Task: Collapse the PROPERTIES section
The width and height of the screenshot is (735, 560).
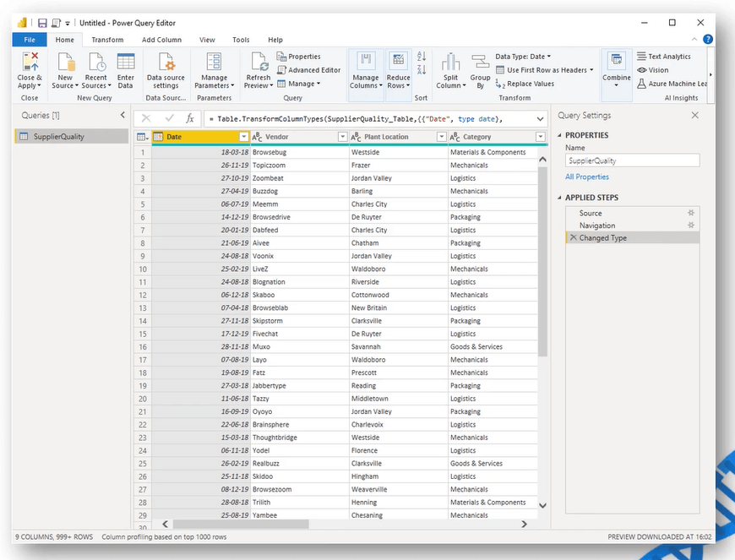Action: click(559, 135)
